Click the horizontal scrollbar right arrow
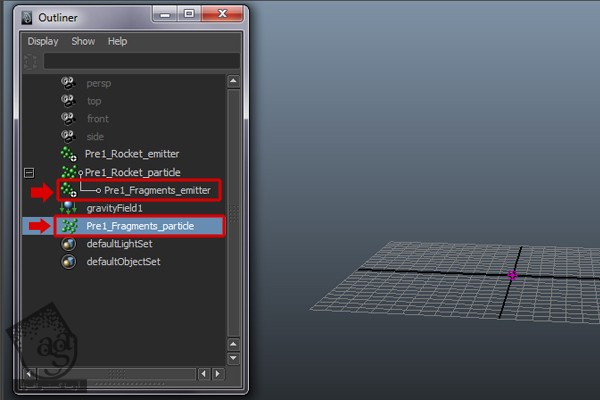600x400 pixels. pos(218,373)
